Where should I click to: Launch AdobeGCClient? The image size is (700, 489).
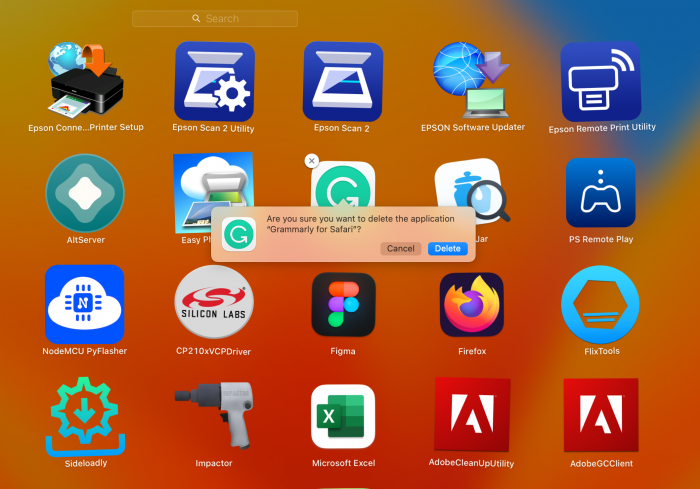(601, 415)
